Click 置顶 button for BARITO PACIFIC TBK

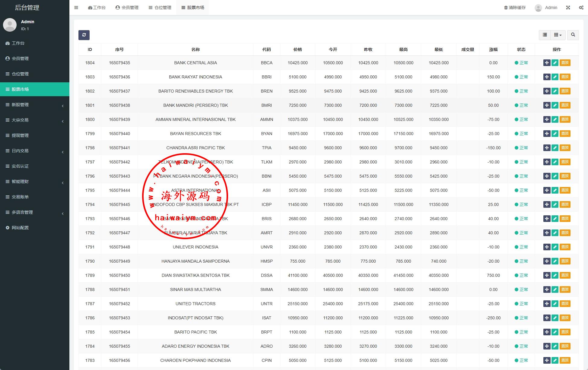pos(565,332)
